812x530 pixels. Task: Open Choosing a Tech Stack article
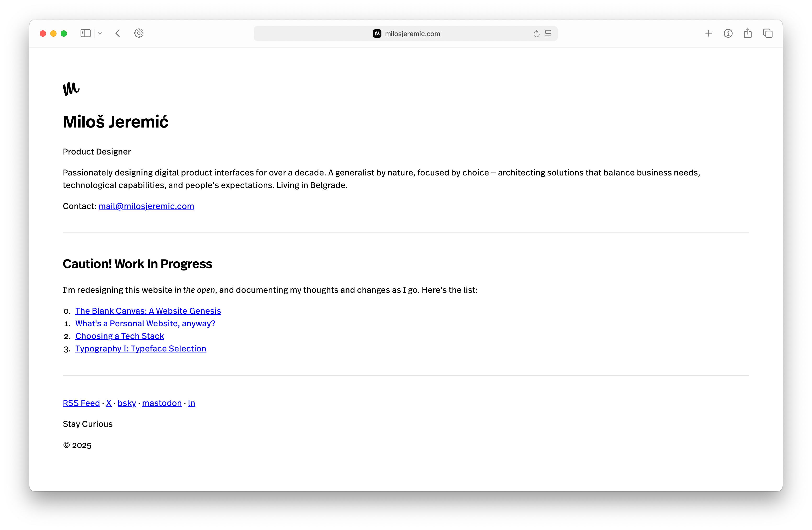pos(120,336)
